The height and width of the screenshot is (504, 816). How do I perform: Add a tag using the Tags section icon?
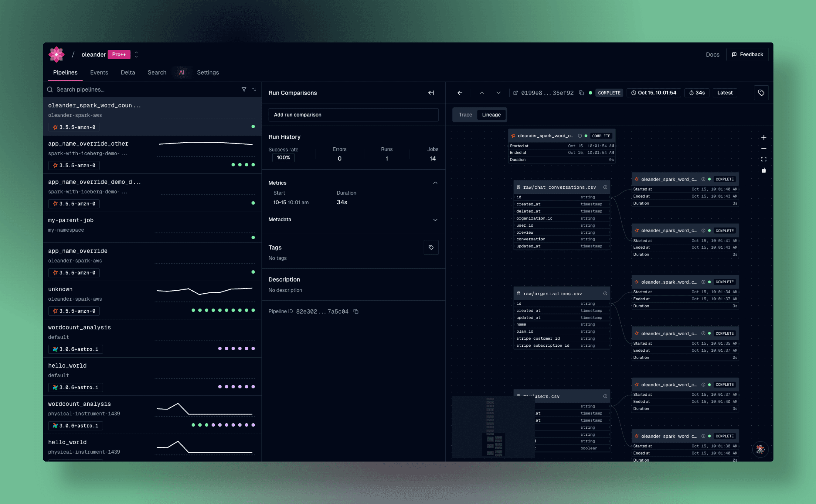tap(431, 247)
